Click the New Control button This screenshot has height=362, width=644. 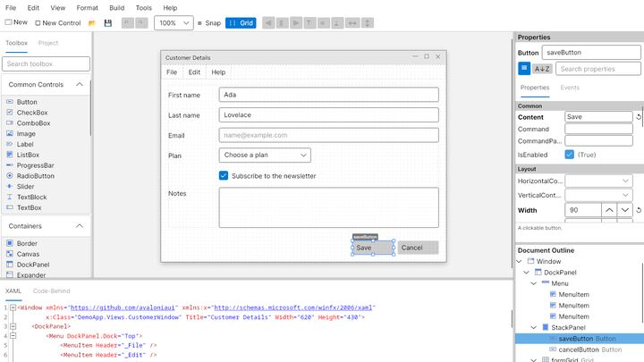(x=58, y=23)
